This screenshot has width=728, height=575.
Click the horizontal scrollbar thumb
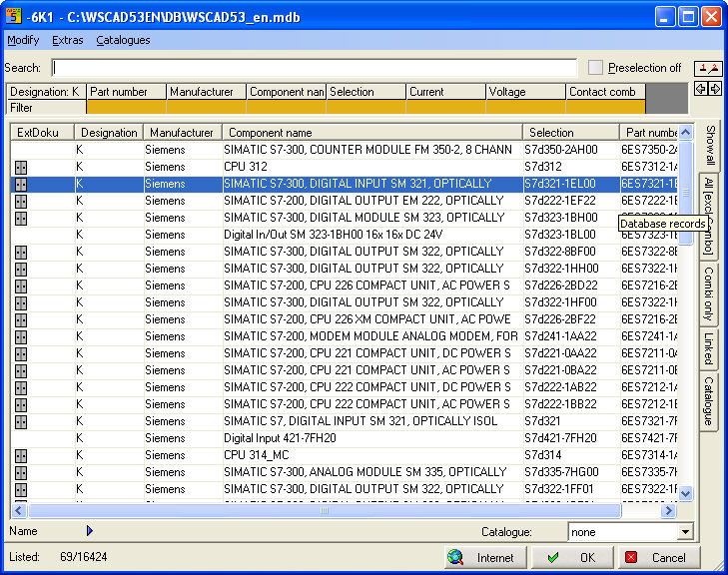pyautogui.click(x=325, y=511)
